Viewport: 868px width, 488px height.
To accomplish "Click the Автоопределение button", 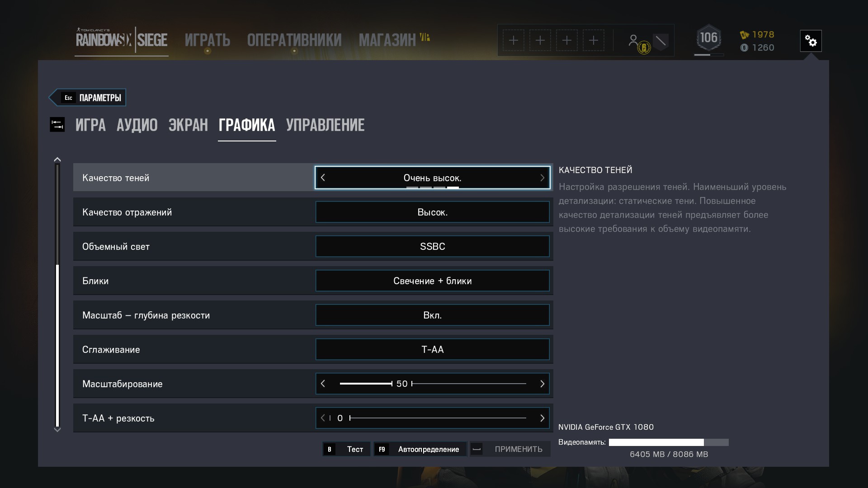I will click(x=420, y=449).
